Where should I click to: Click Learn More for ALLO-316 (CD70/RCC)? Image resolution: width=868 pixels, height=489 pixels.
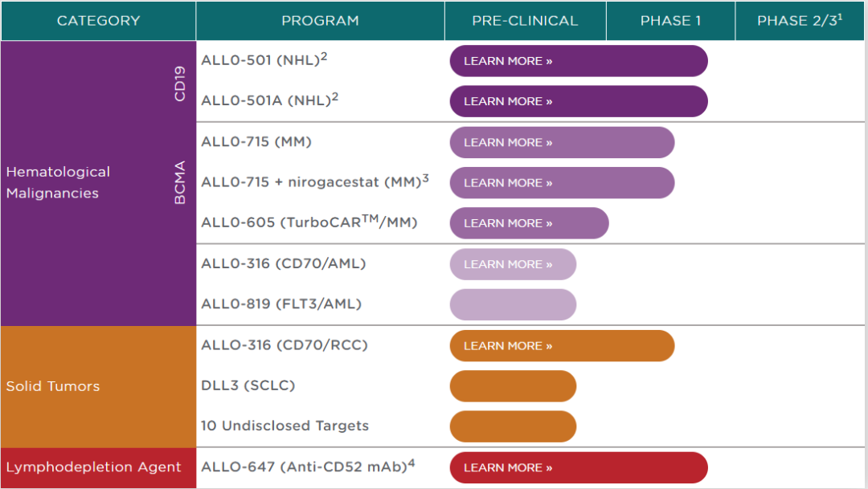pyautogui.click(x=508, y=345)
